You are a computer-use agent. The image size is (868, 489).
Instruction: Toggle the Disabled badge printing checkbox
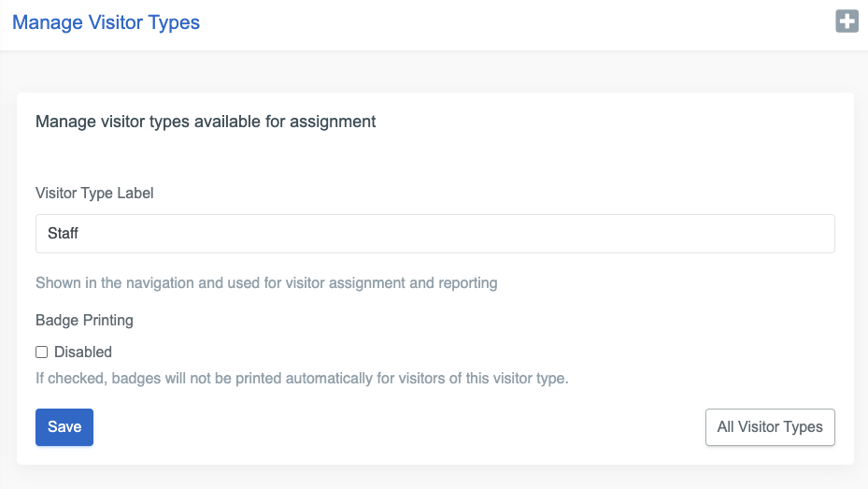pos(41,352)
